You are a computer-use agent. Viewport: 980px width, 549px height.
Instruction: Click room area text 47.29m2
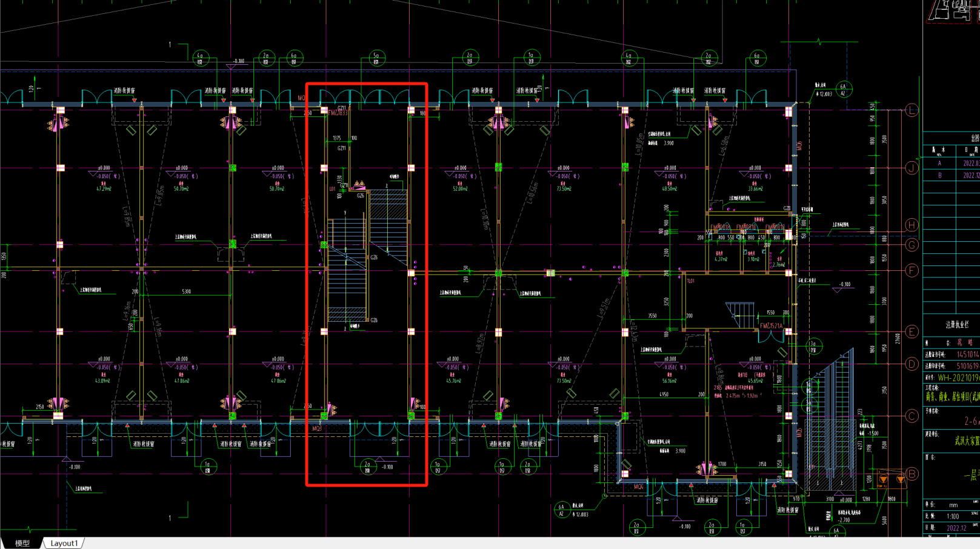pos(104,188)
